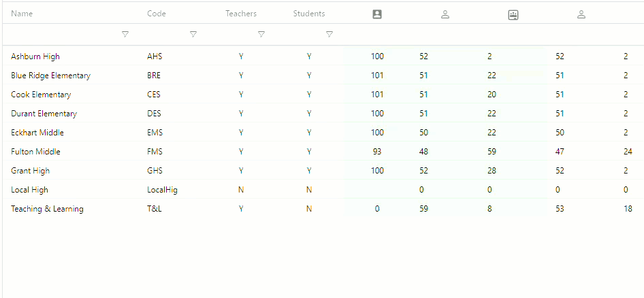Screen dimensions: 644x298
Task: Select Blue Ridge Elementary school name
Action: (x=51, y=76)
